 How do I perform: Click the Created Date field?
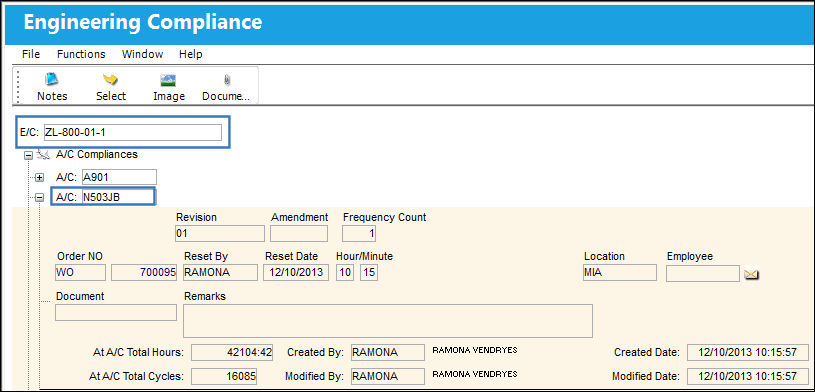point(748,352)
